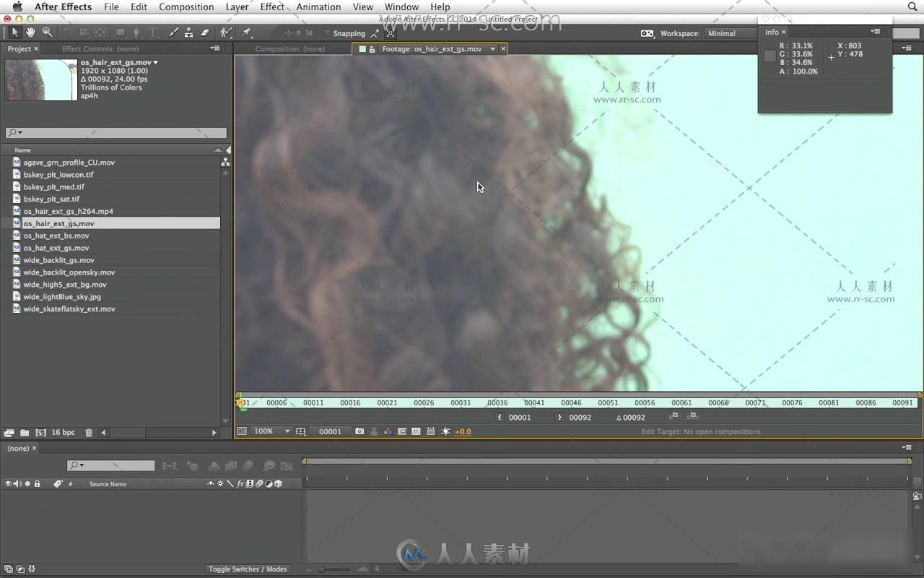This screenshot has height=578, width=924.
Task: Open the Project flowchart view icon
Action: tap(225, 163)
